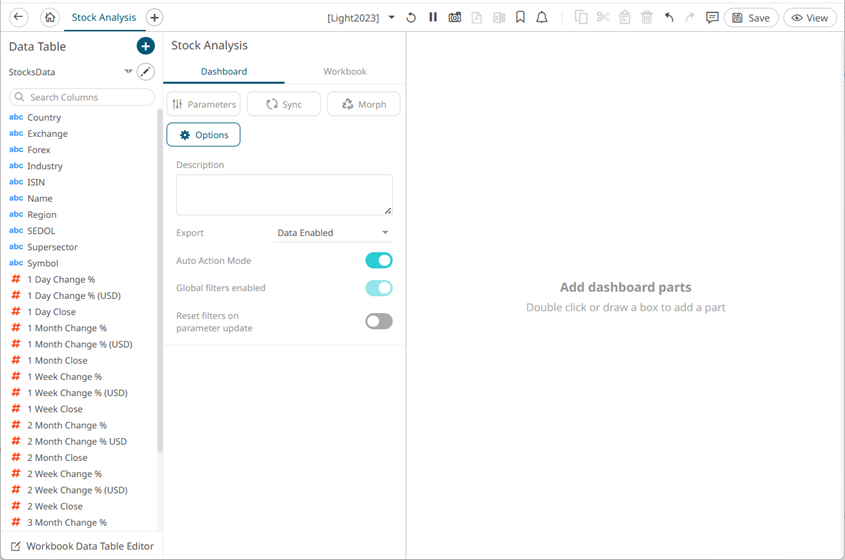Open the StocksData table dropdown arrow
Image resolution: width=845 pixels, height=560 pixels.
(128, 72)
